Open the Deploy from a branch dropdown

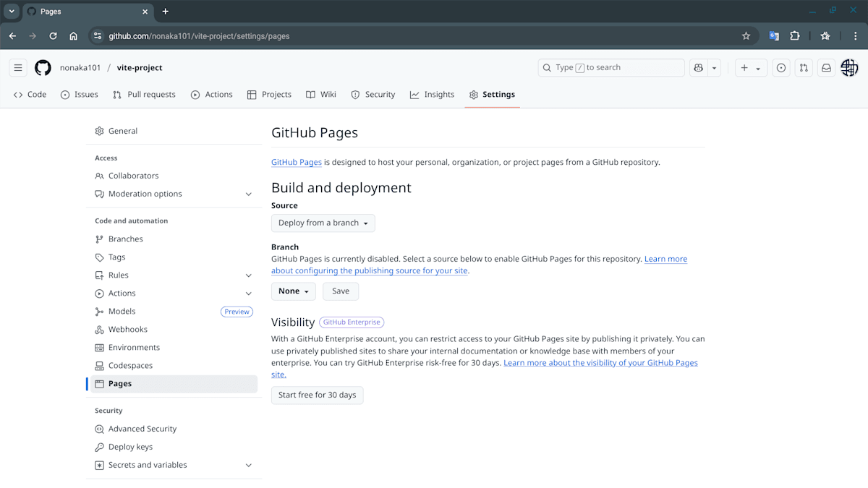pos(323,223)
